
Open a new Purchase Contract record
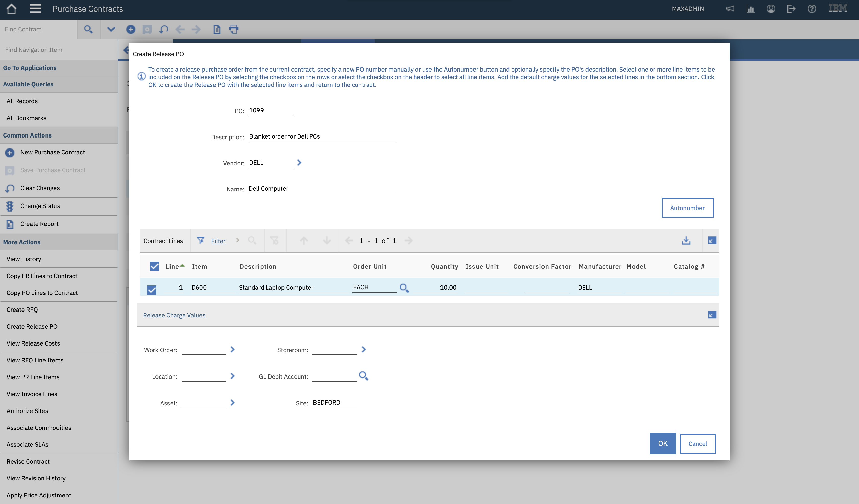tap(52, 152)
